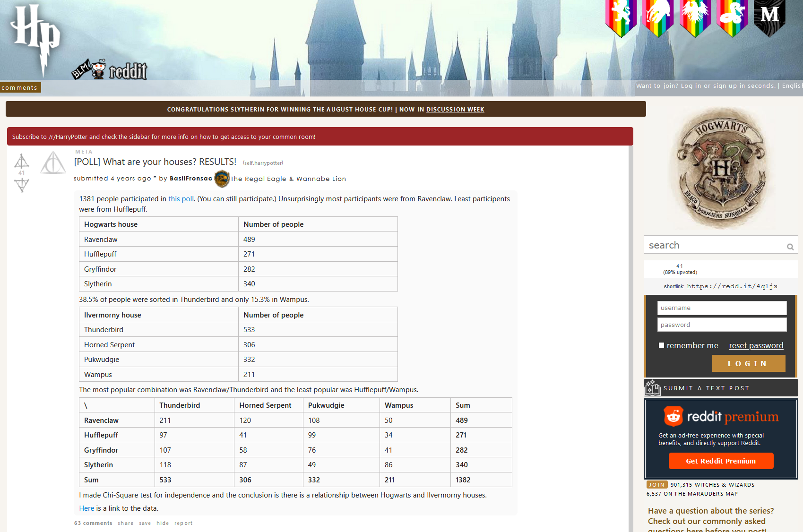803x532 pixels.
Task: Open the Ravenclaw eagle rainbow banner
Action: (x=695, y=18)
